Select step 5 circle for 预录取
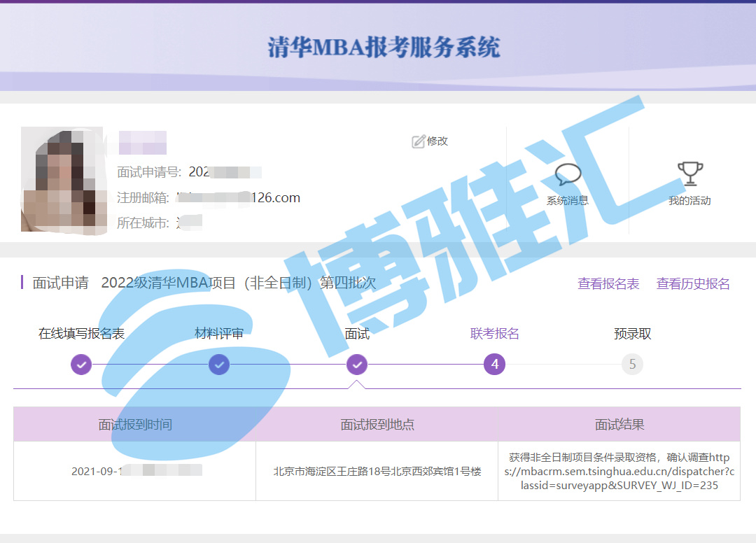 [633, 365]
